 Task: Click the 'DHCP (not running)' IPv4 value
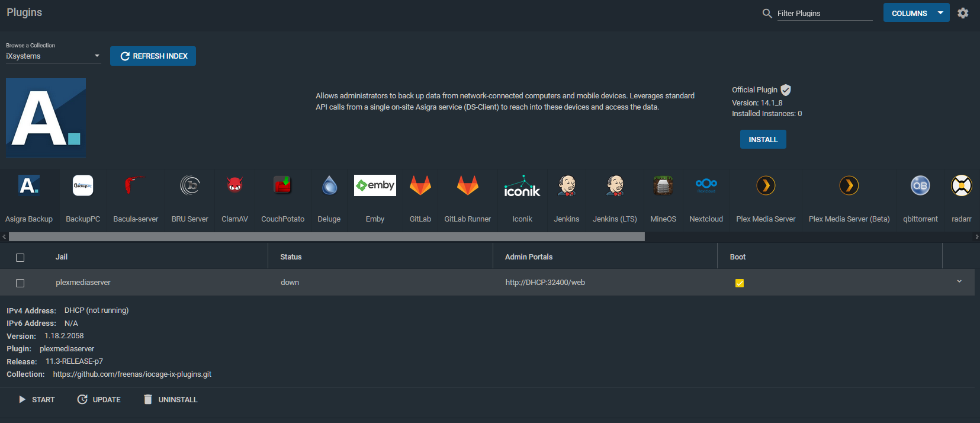pyautogui.click(x=97, y=310)
